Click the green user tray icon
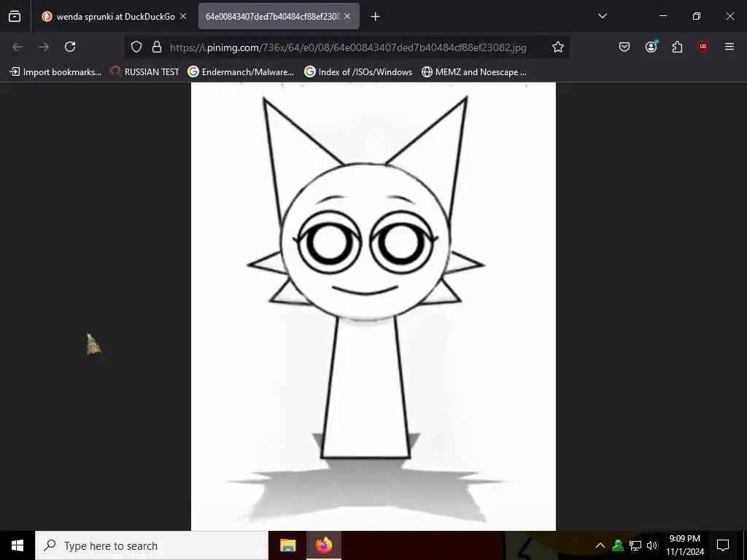The height and width of the screenshot is (560, 747). (618, 545)
